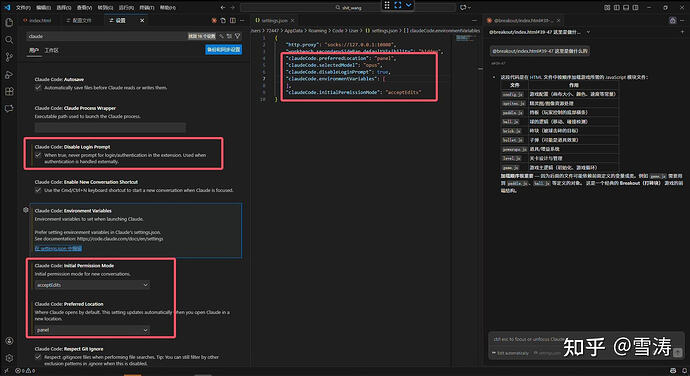Click the Claude Process Wrapper text field
The image size is (690, 376).
click(110, 128)
